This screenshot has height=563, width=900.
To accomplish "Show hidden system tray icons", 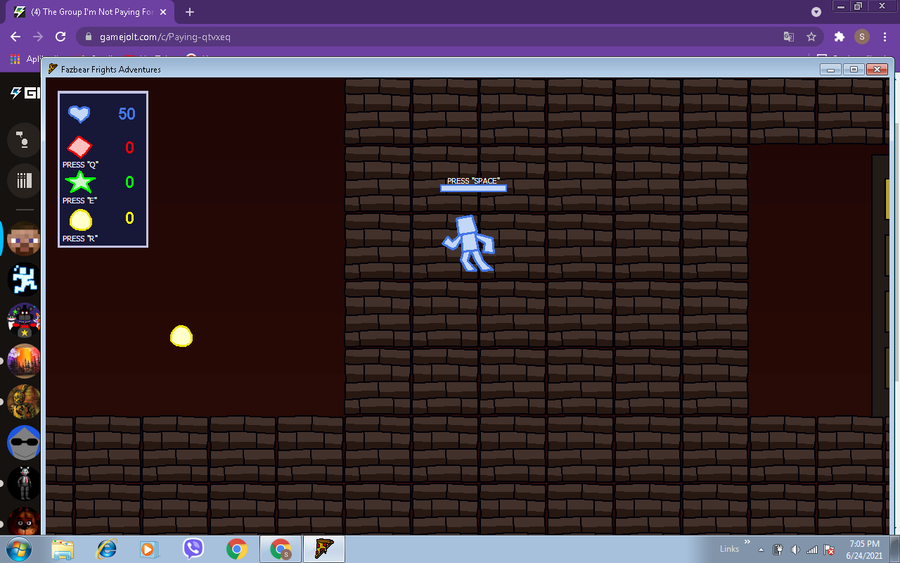I will pos(761,550).
